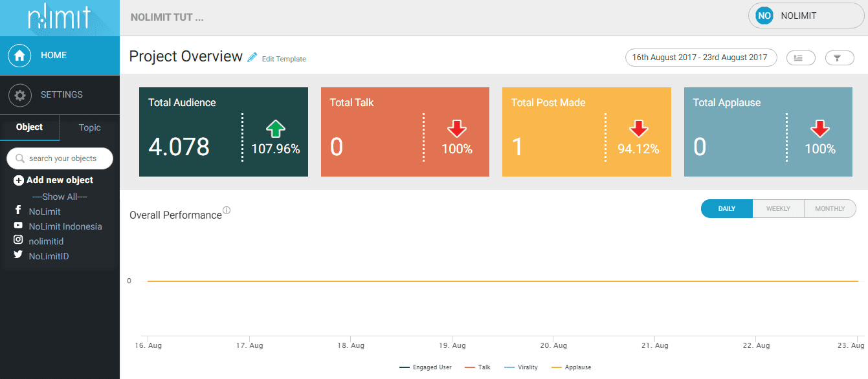Toggle the Talk legend series
868x379 pixels.
tap(478, 367)
